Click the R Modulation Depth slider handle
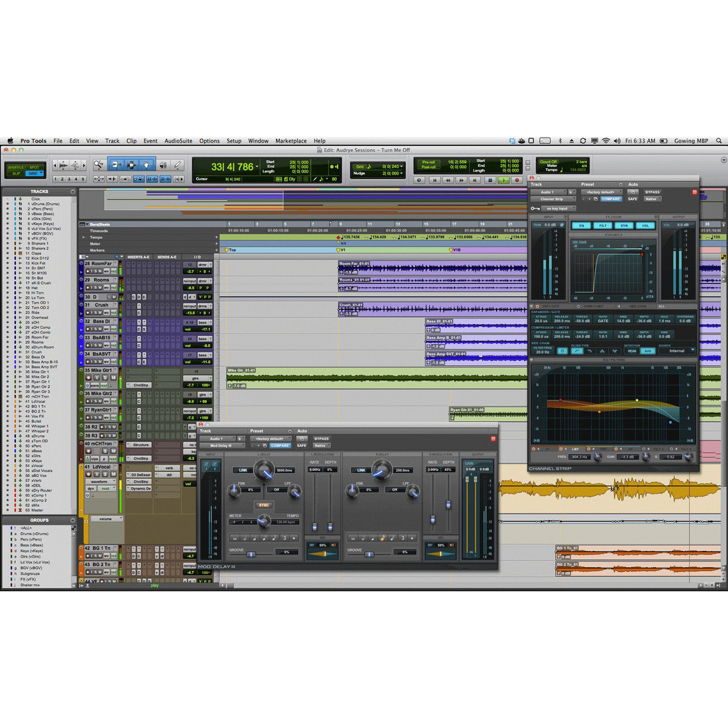Image resolution: width=728 pixels, height=728 pixels. point(448,504)
